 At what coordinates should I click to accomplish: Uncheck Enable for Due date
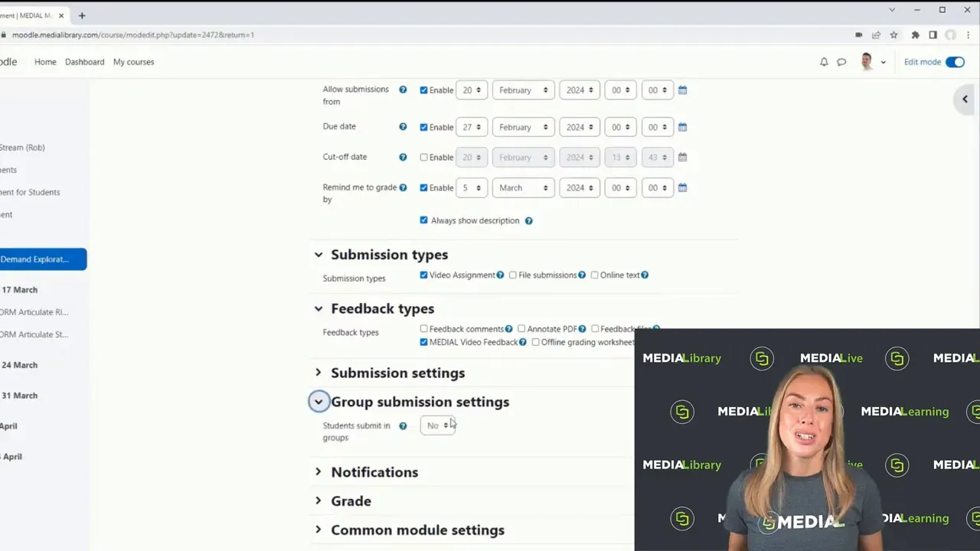423,127
